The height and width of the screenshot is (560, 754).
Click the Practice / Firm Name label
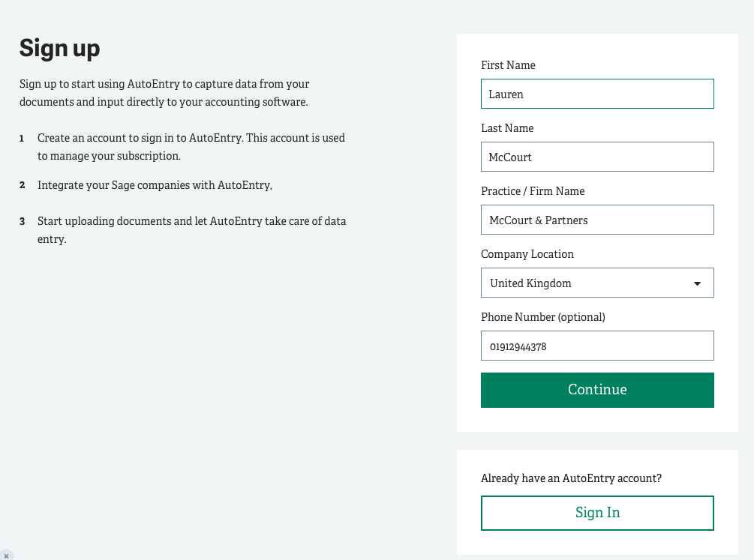(533, 191)
